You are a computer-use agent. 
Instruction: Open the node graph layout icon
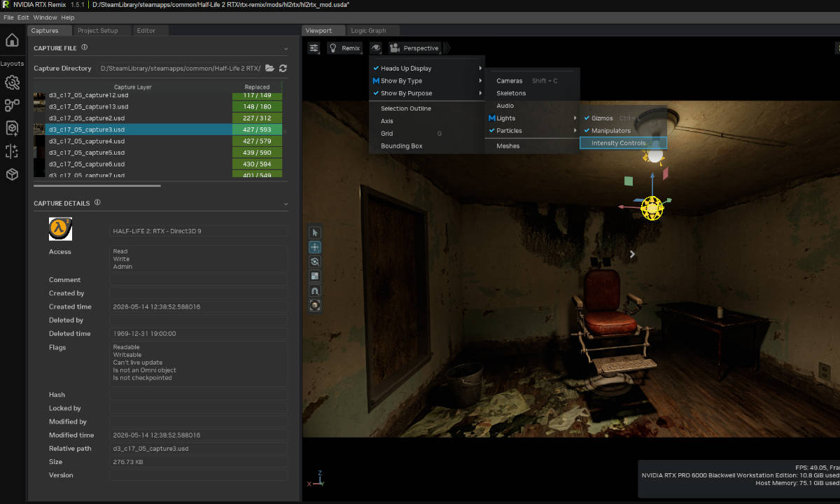(x=12, y=106)
